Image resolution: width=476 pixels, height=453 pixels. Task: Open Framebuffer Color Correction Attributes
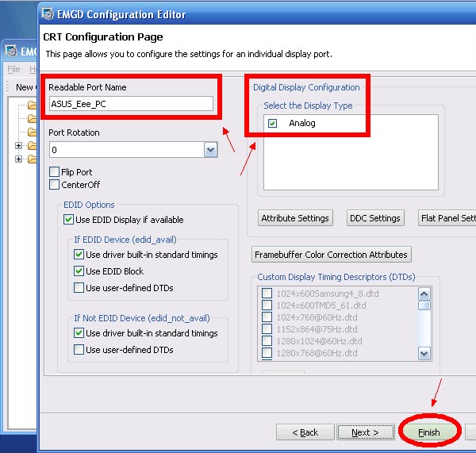click(331, 255)
